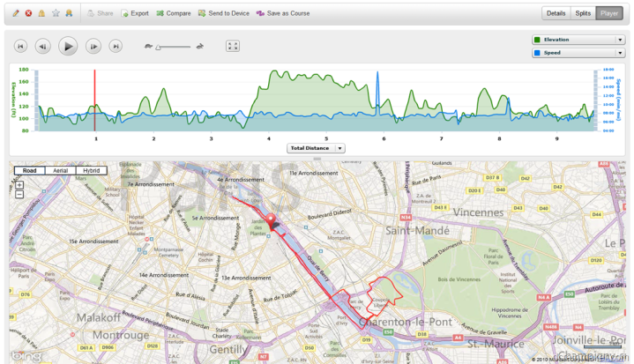Viewport: 634px width, 364px height.
Task: Switch to the Details tab
Action: pos(556,13)
